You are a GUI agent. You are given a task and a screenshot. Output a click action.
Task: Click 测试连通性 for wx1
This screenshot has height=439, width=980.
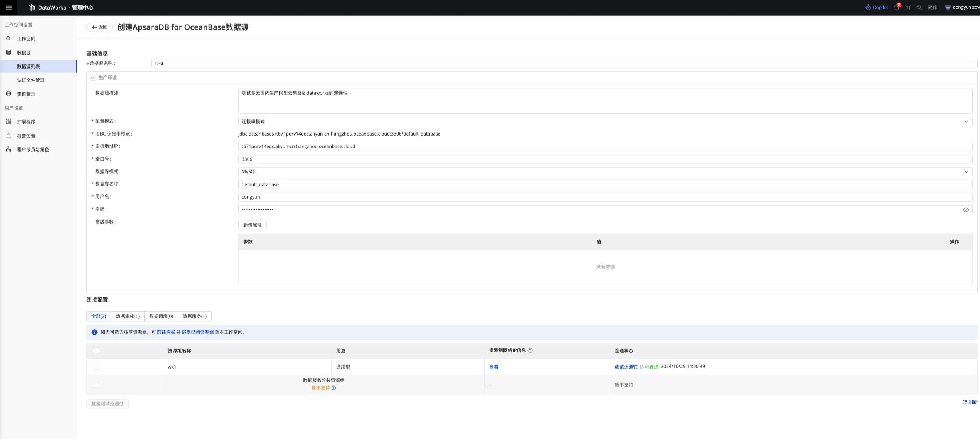click(x=626, y=367)
